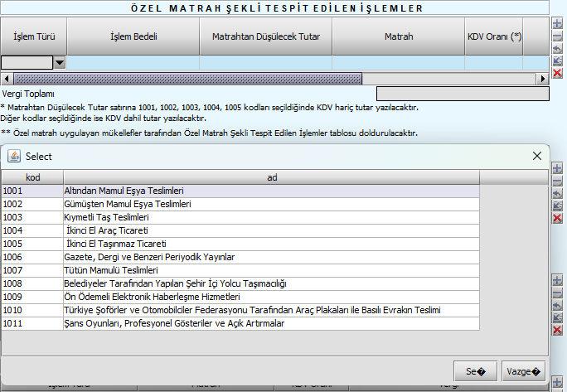Click the kod cell 1007
This screenshot has width=567, height=392.
pyautogui.click(x=32, y=270)
